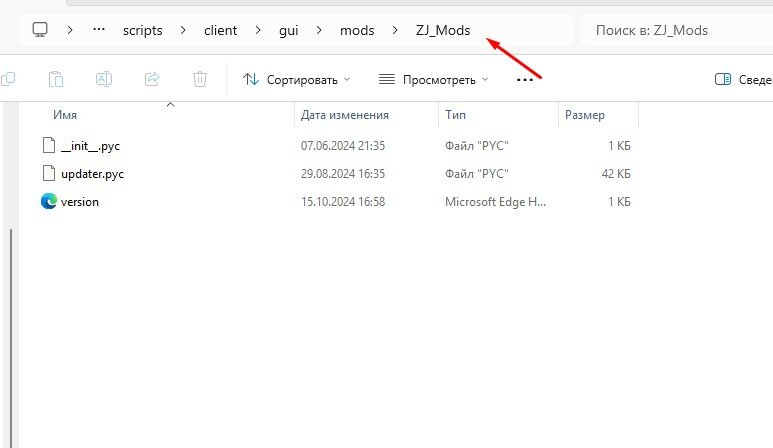Click chevron after the monitor icon
Image resolution: width=773 pixels, height=448 pixels.
pyautogui.click(x=70, y=30)
